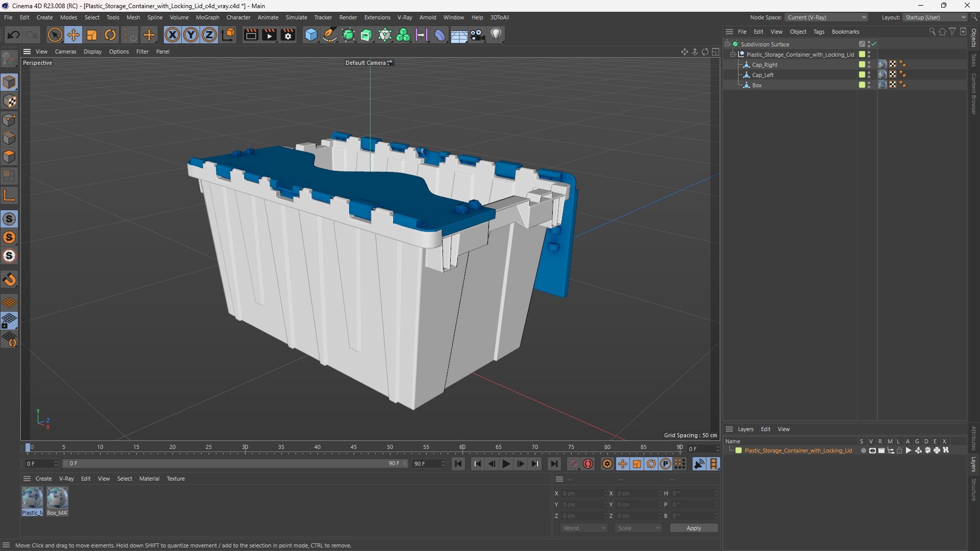Select the Rotate tool
The image size is (980, 551).
tap(110, 35)
